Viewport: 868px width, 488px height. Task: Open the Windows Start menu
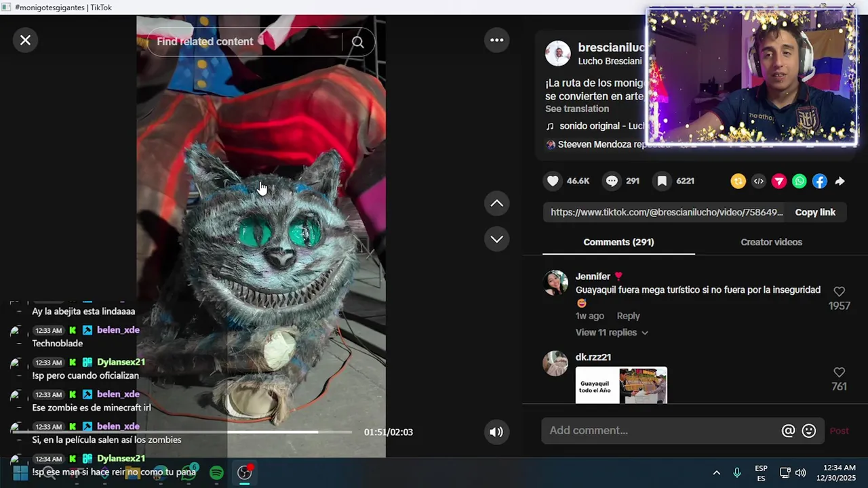pos(20,472)
